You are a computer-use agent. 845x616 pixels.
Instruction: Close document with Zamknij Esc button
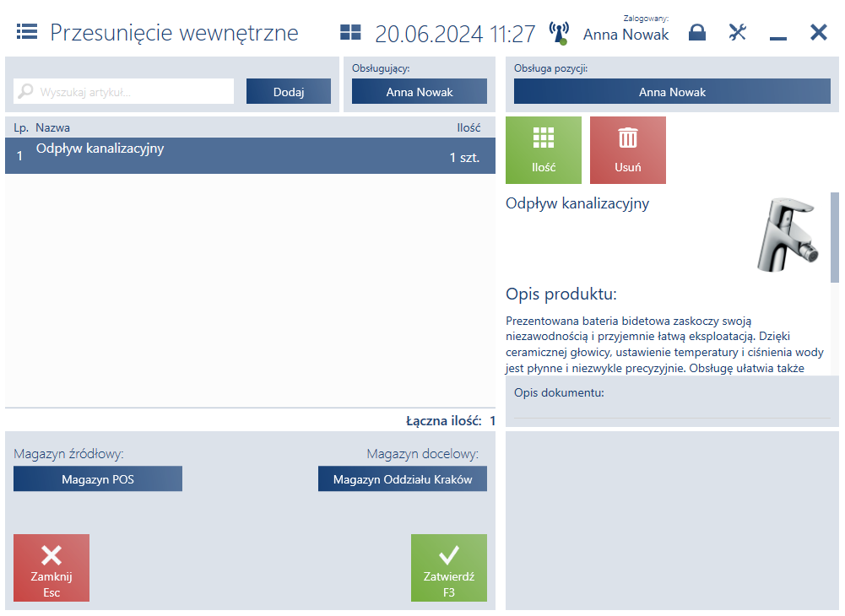[x=51, y=568]
